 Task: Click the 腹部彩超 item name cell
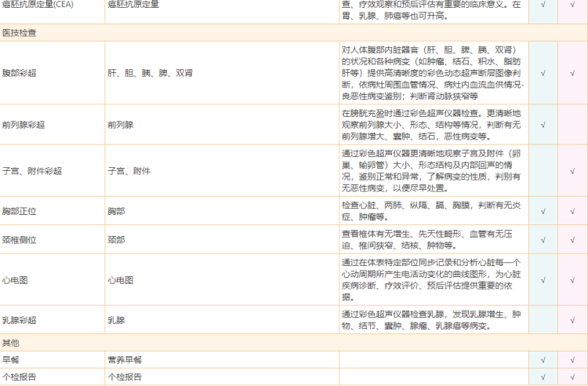pyautogui.click(x=24, y=72)
